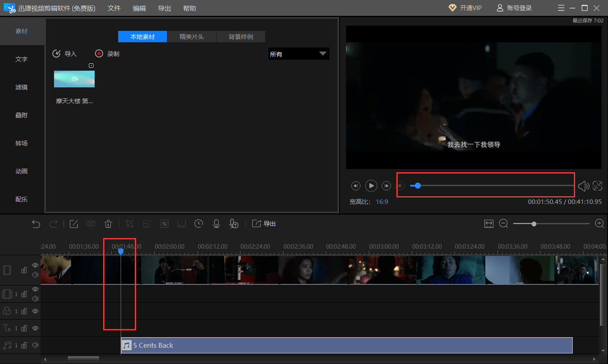Screen dimensions: 608x364
Task: Switch to the 精美片头 tab
Action: coord(192,37)
